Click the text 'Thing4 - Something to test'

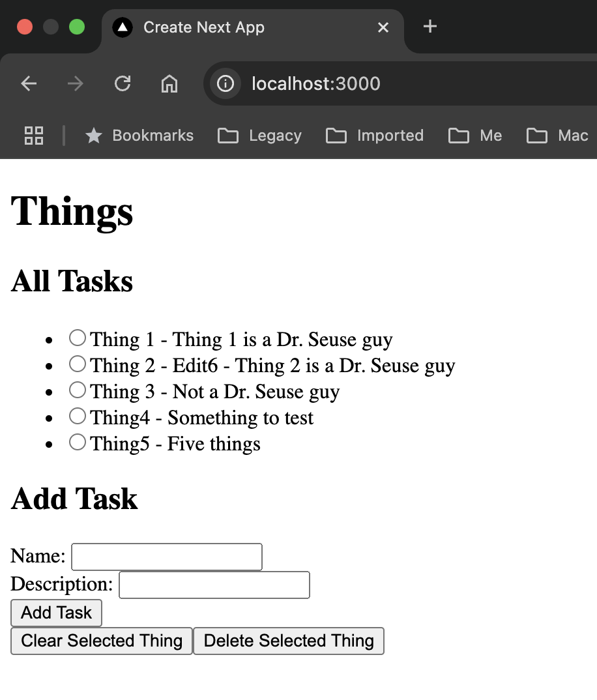point(202,418)
